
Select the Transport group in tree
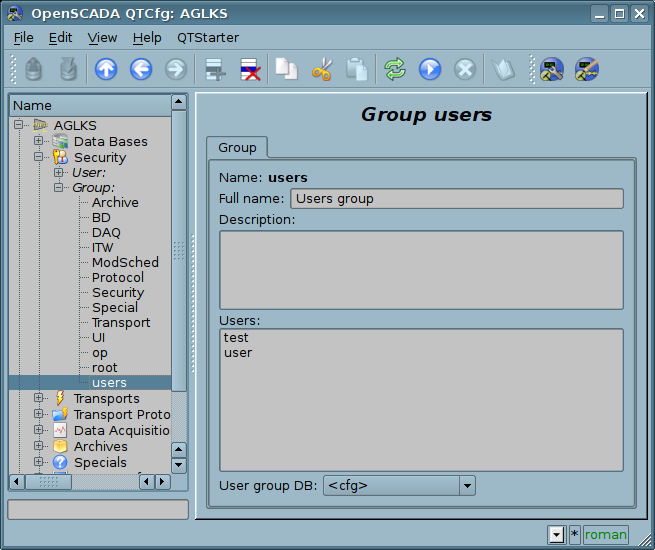click(121, 322)
